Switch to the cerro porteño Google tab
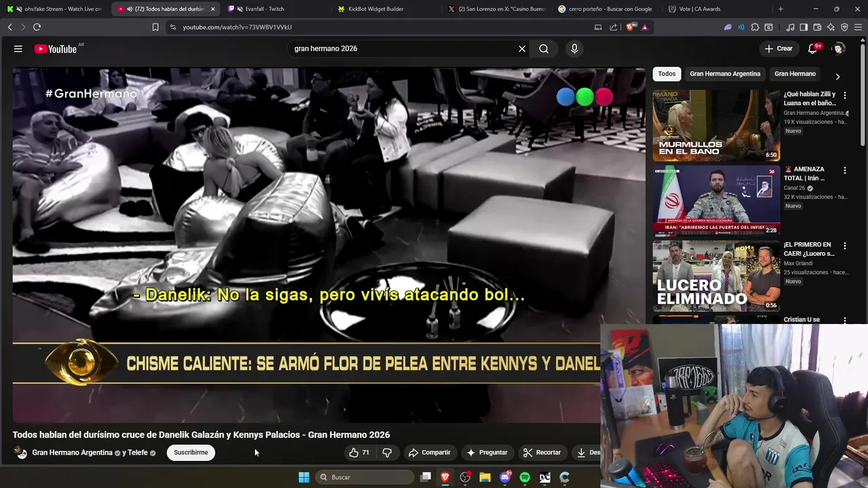The height and width of the screenshot is (488, 868). (606, 9)
